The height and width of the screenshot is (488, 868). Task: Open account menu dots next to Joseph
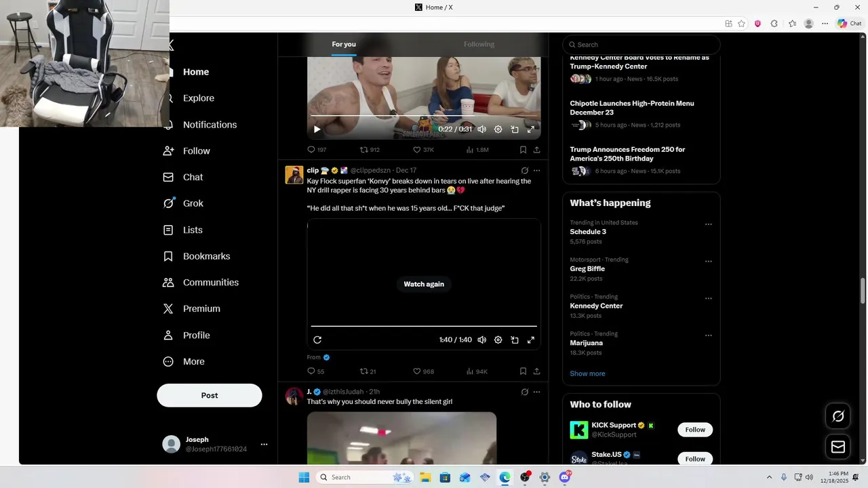point(264,445)
